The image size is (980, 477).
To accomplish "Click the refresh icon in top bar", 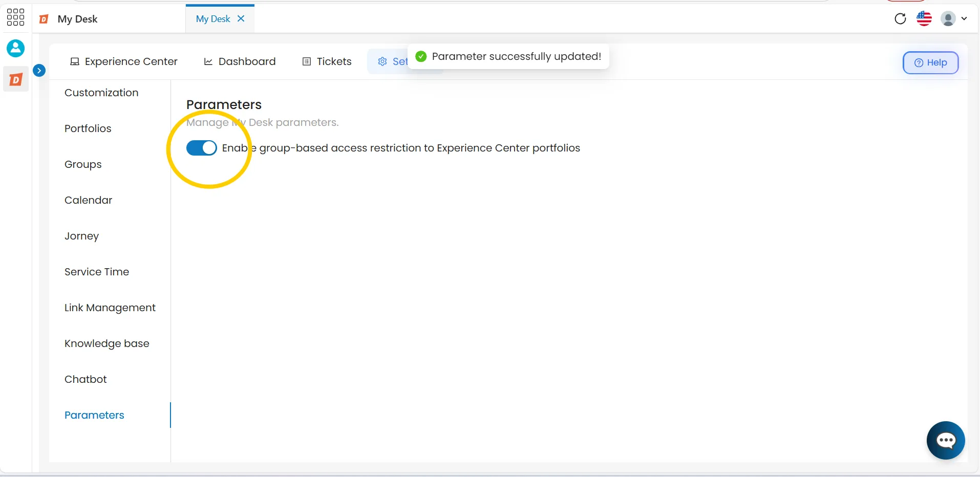I will pyautogui.click(x=900, y=19).
